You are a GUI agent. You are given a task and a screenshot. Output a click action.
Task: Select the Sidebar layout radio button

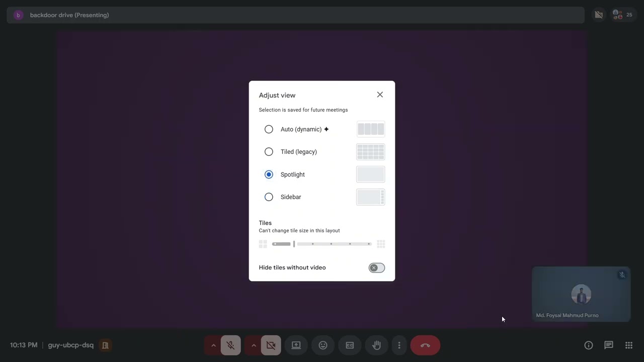pyautogui.click(x=269, y=197)
